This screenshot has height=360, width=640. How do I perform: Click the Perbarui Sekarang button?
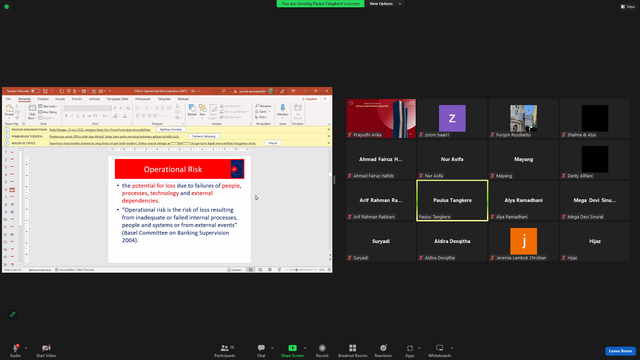click(204, 136)
